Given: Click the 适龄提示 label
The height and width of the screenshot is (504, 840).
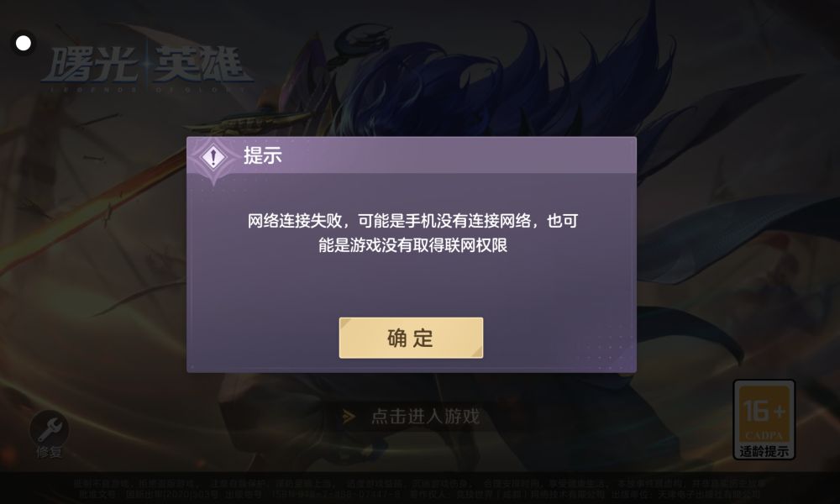Looking at the screenshot, I should pyautogui.click(x=764, y=452).
